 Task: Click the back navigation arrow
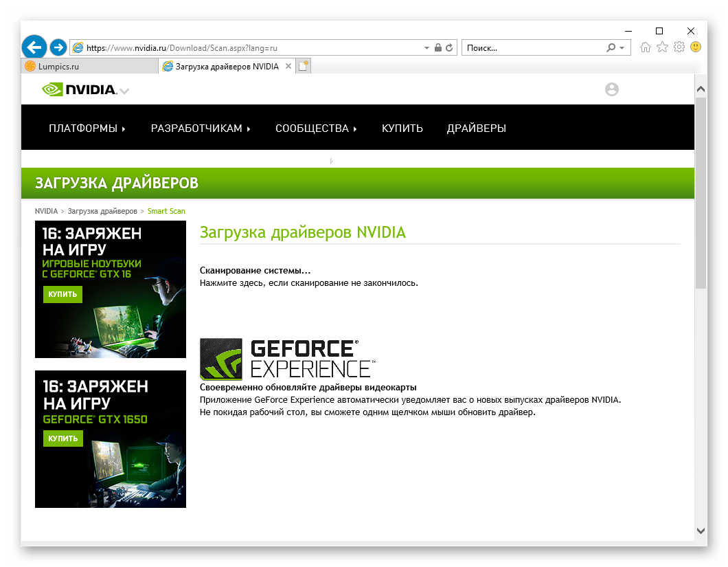(34, 47)
